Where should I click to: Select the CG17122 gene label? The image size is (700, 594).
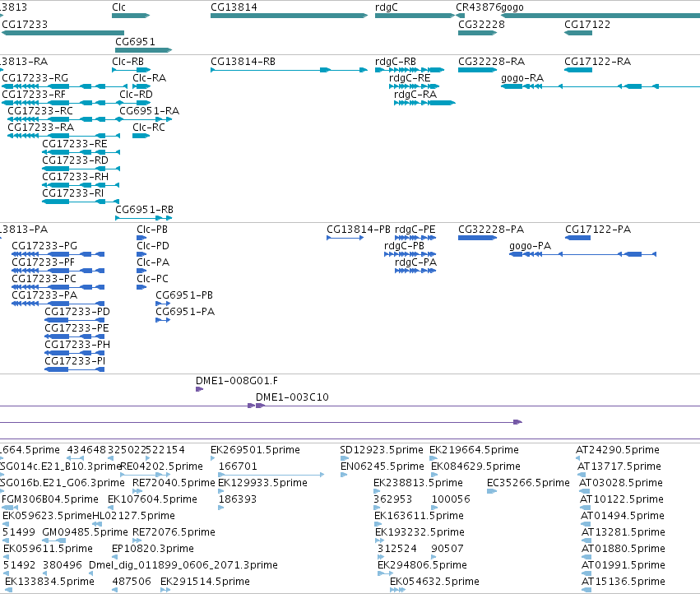click(587, 24)
